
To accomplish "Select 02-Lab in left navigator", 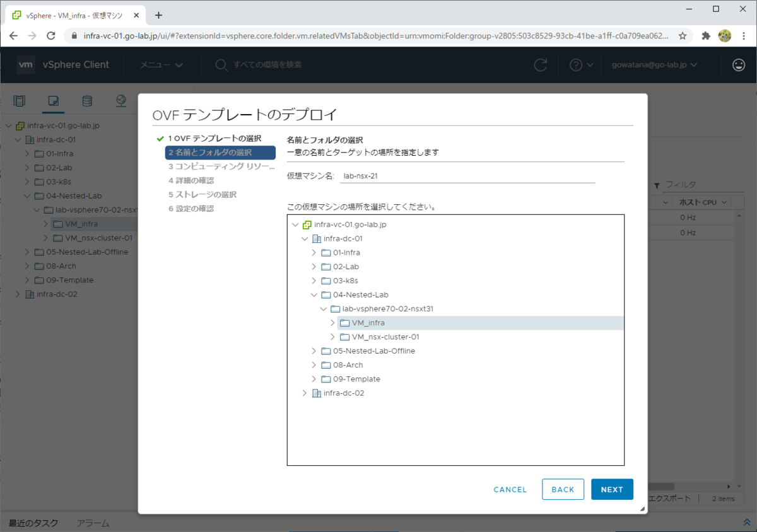I will pyautogui.click(x=59, y=168).
